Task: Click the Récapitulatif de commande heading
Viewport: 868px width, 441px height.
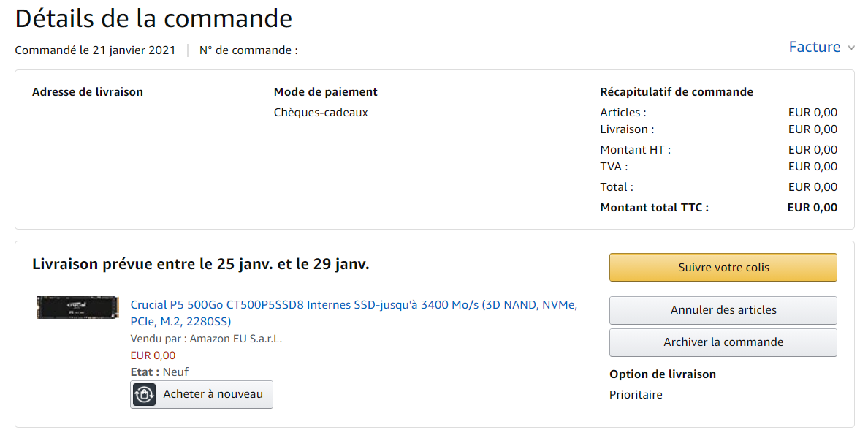Action: pyautogui.click(x=676, y=92)
